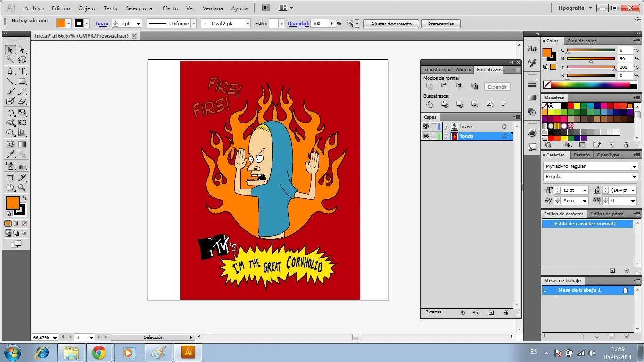Switch to Alinear tab
644x362 pixels.
[463, 69]
